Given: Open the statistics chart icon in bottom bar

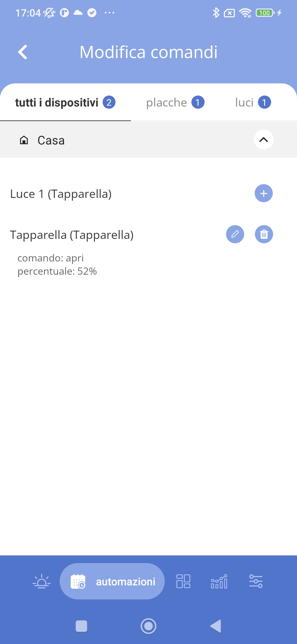Looking at the screenshot, I should point(219,581).
